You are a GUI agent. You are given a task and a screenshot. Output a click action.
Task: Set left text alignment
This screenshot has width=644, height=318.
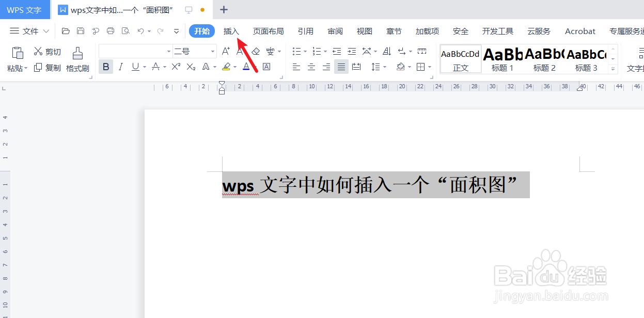(296, 67)
